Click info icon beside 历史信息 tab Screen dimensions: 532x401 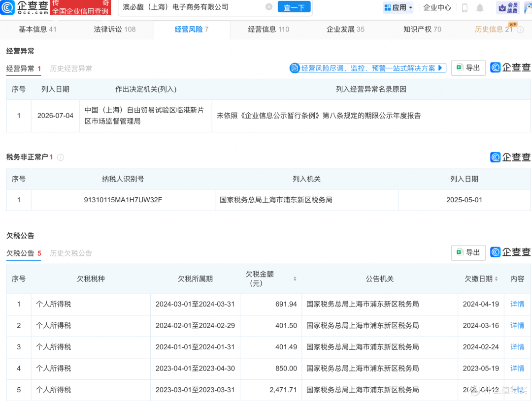click(x=520, y=30)
